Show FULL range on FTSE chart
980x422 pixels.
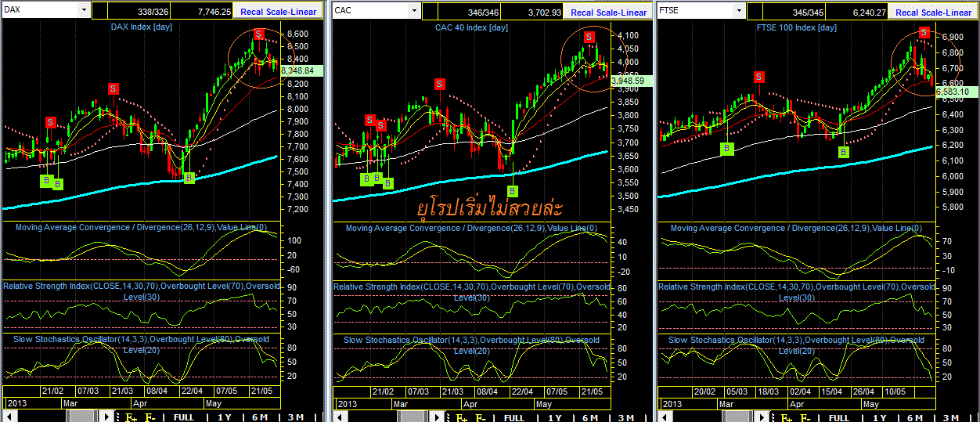click(839, 417)
